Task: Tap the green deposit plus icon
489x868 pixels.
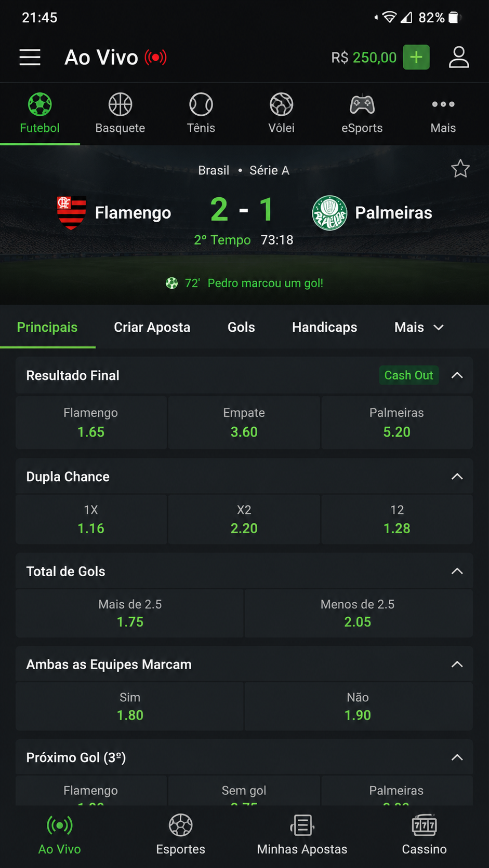Action: coord(416,57)
